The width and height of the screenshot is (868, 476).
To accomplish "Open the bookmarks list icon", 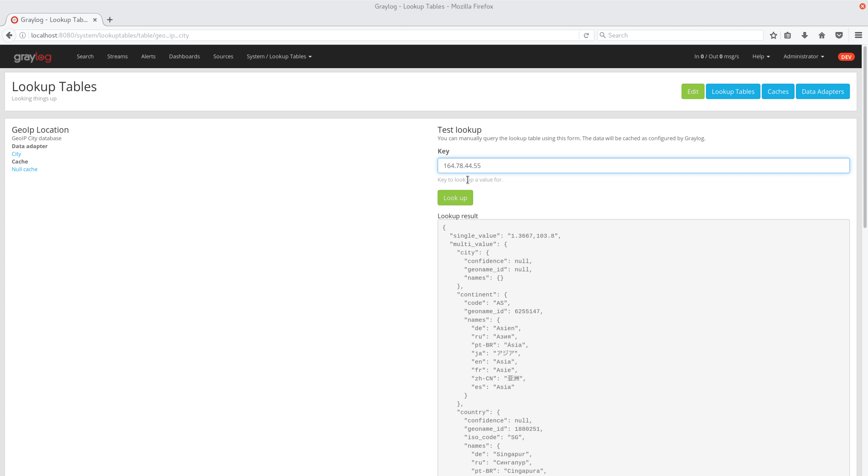I will coord(788,35).
